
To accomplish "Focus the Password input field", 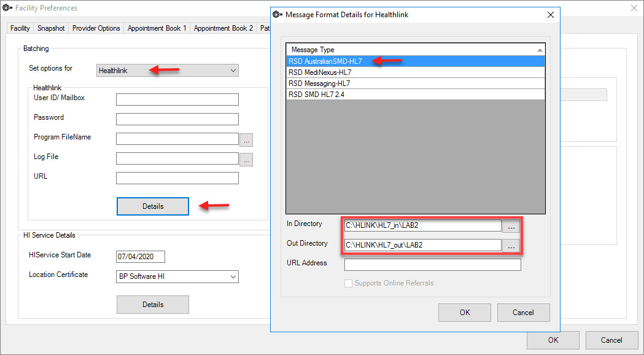I will click(177, 119).
